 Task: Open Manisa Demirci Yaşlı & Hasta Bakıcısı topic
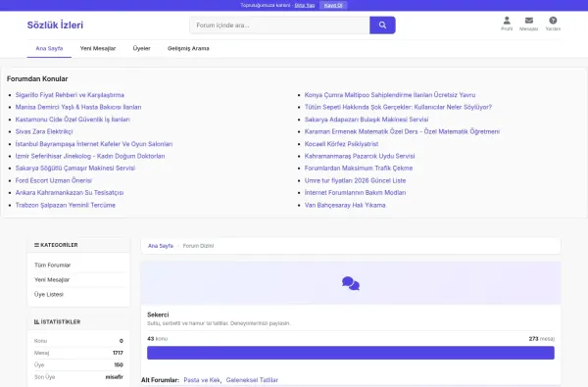click(78, 107)
